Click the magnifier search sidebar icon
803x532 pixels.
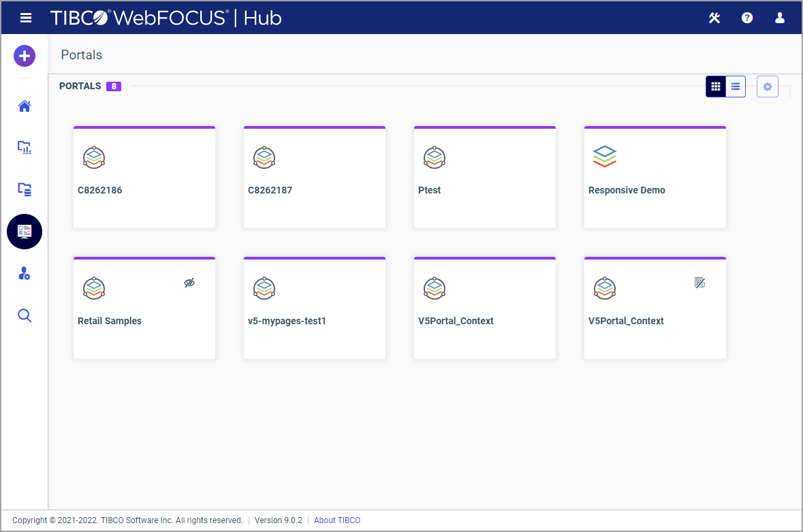[x=25, y=315]
